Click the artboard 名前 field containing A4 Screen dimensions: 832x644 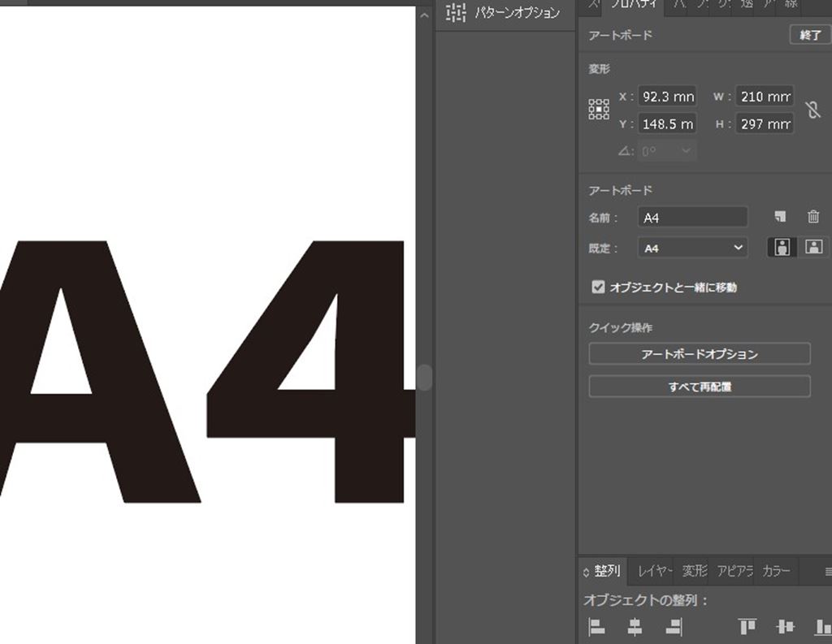point(692,218)
